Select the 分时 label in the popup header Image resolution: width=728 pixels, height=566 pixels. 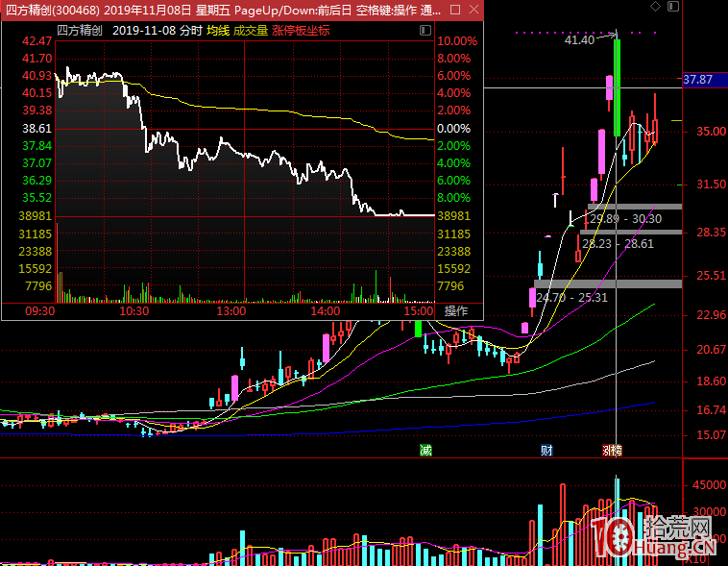(191, 31)
